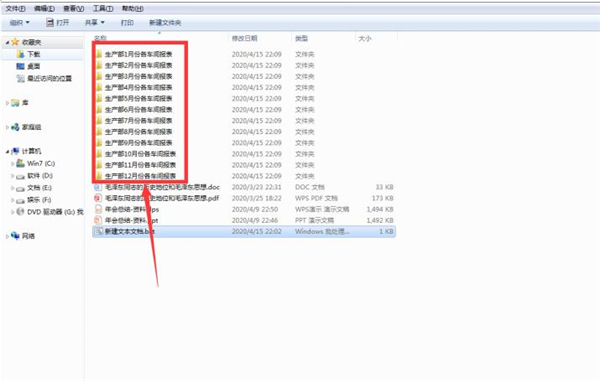Select the 生产部11月份各车间报表 folder name
The height and width of the screenshot is (381, 600).
click(x=140, y=165)
